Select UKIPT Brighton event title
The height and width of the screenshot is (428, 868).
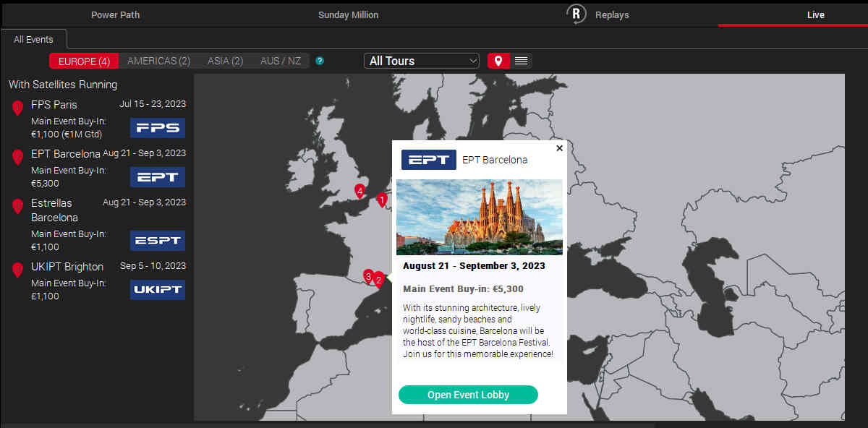[x=67, y=267]
